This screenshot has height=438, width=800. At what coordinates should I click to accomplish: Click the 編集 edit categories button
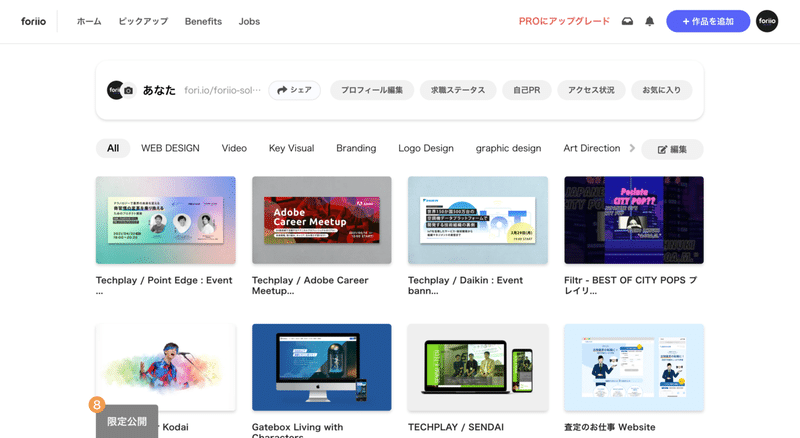(672, 149)
